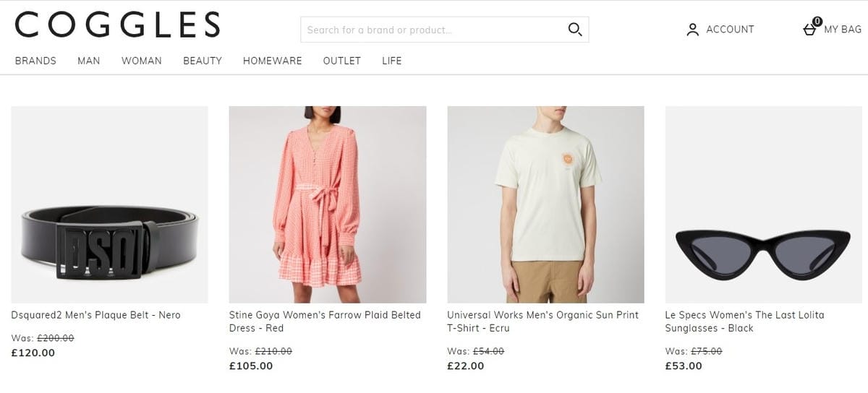
Task: Open the Woman category menu
Action: tap(142, 61)
